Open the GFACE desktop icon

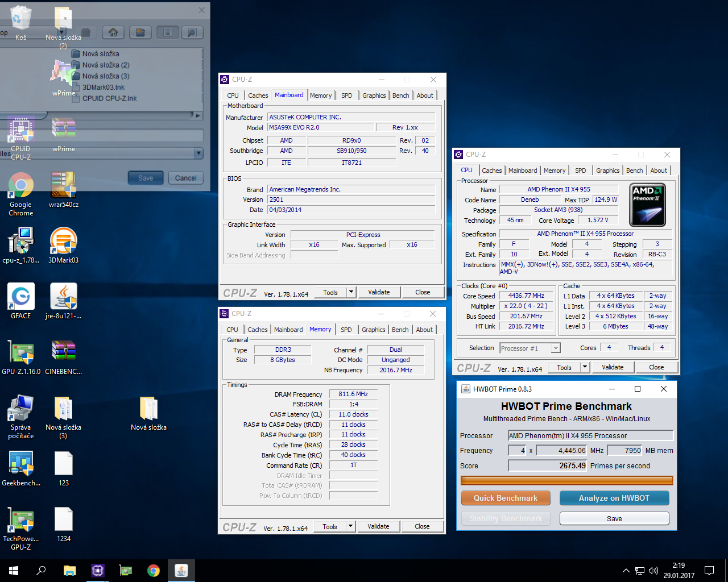point(21,301)
